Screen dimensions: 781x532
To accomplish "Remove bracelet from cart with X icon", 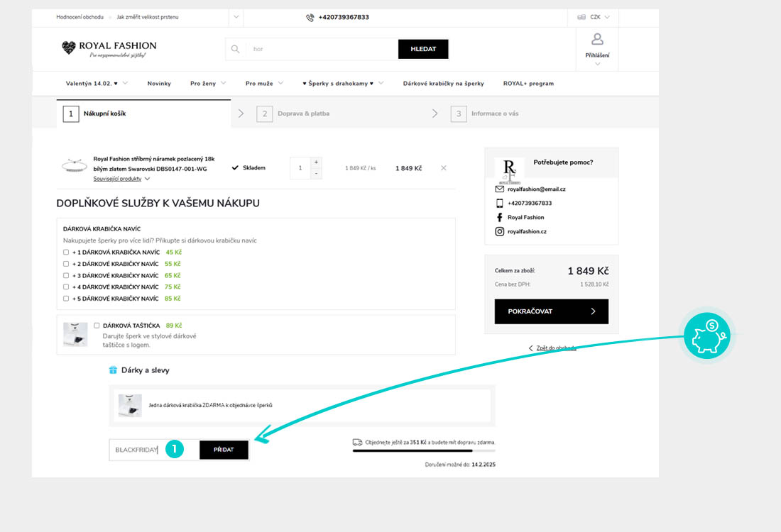I will [444, 168].
